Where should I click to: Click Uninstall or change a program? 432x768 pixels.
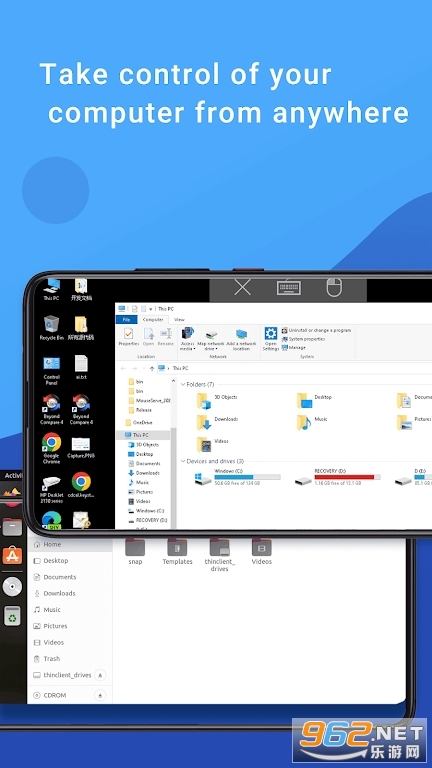coord(316,331)
